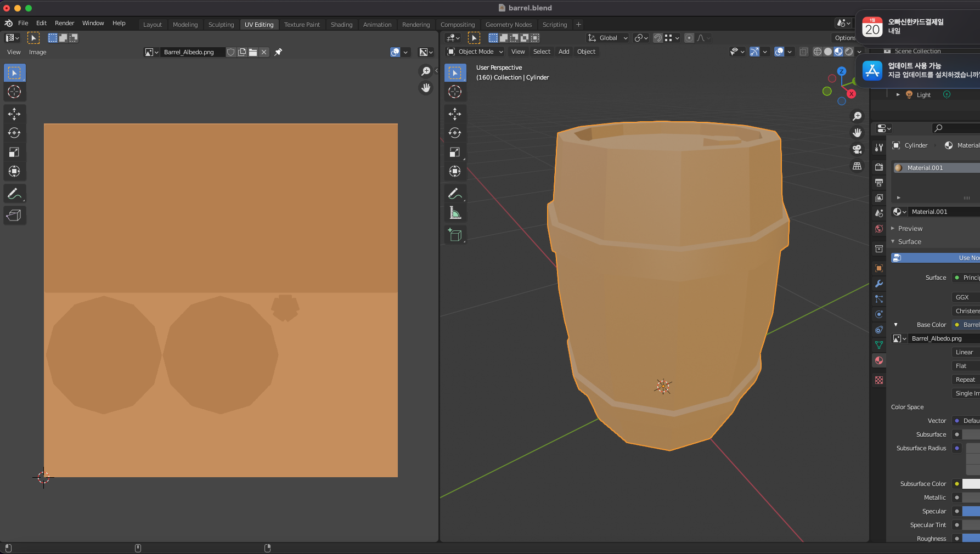Click the Subsurface Color swatch
The image size is (980, 554).
click(971, 484)
